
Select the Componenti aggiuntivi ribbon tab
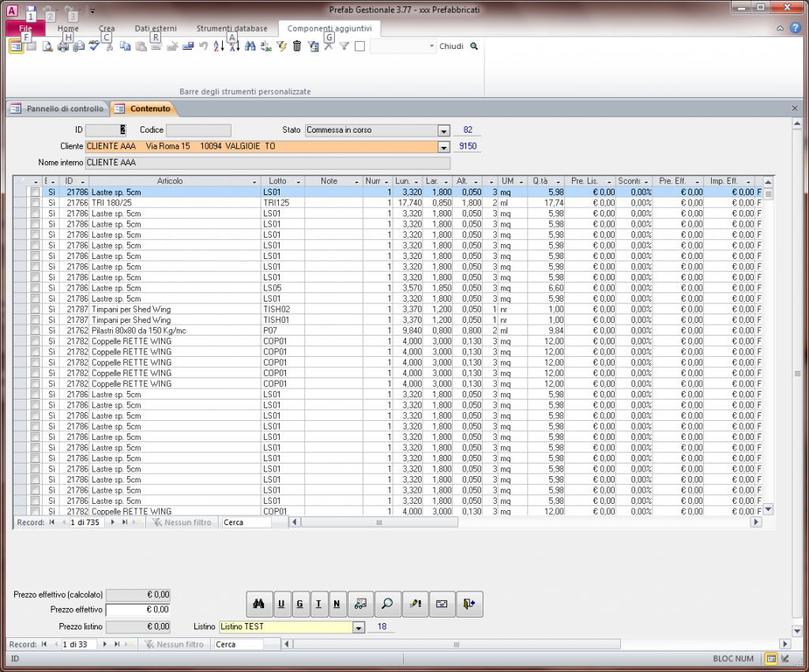coord(329,28)
